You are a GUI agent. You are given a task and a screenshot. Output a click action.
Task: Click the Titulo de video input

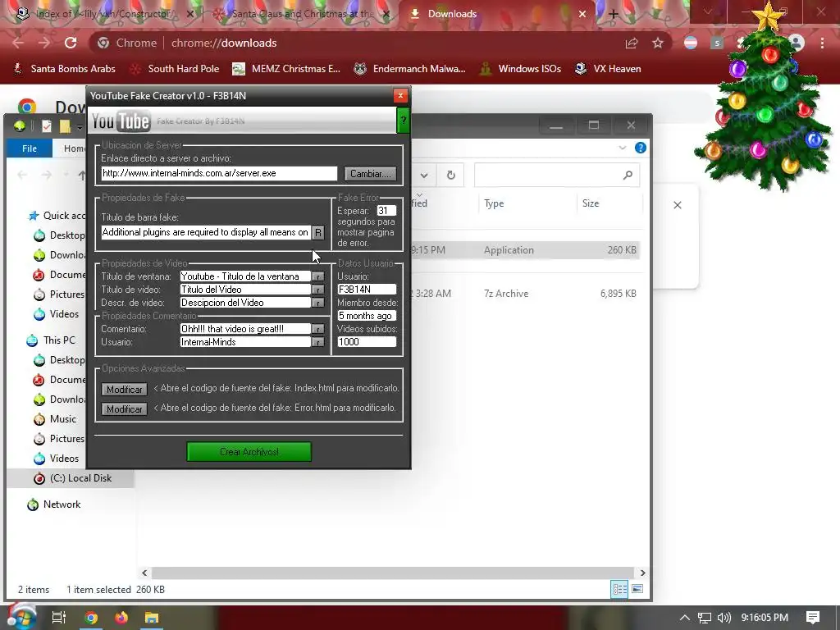245,290
